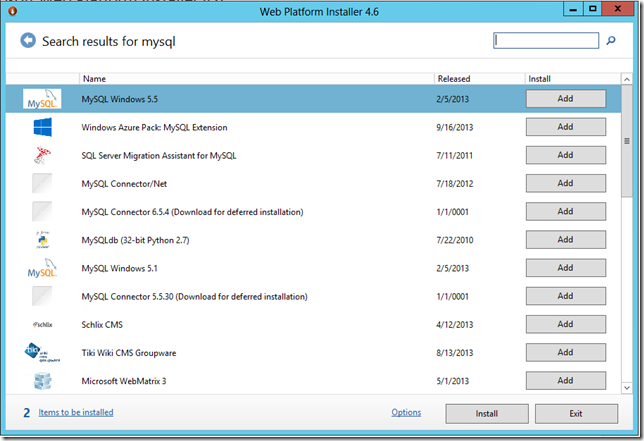Click the 7/11/2011 release date
The image size is (644, 441).
click(x=455, y=156)
